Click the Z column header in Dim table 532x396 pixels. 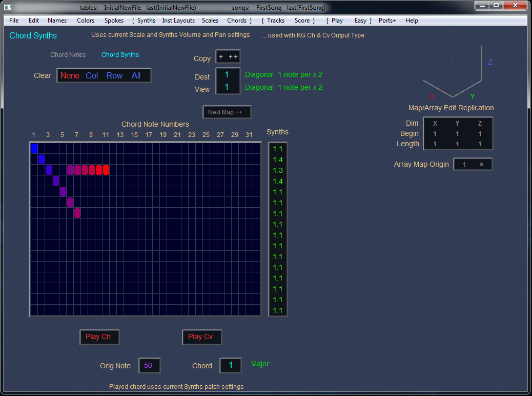[480, 124]
